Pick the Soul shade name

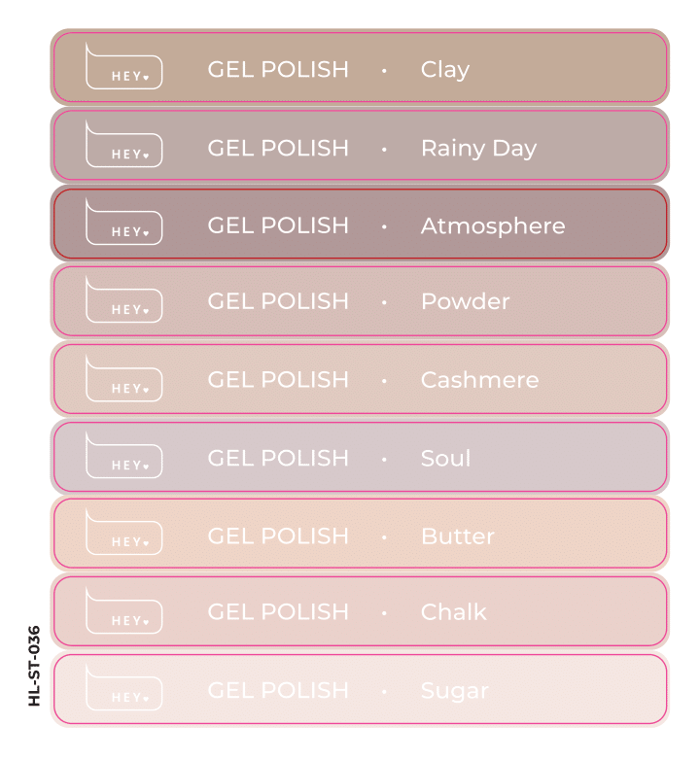(445, 458)
